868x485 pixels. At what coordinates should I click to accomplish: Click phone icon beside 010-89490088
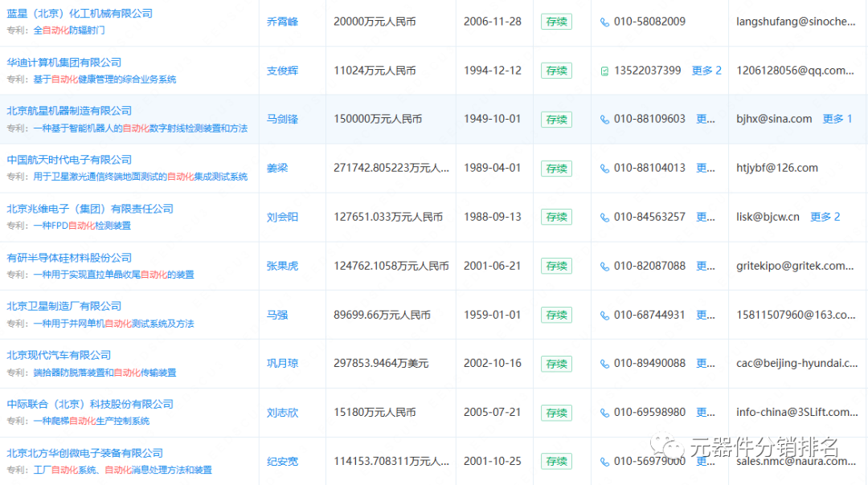click(604, 364)
